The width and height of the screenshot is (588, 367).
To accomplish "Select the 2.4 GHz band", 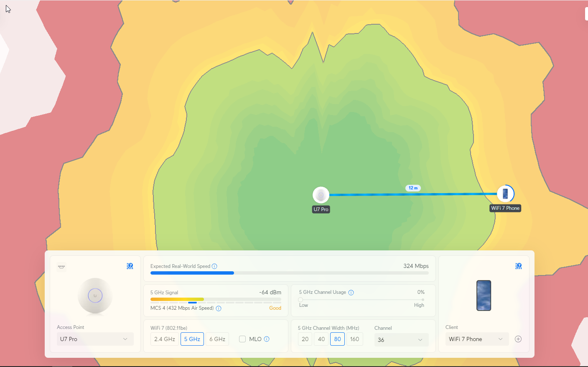I will coord(165,339).
